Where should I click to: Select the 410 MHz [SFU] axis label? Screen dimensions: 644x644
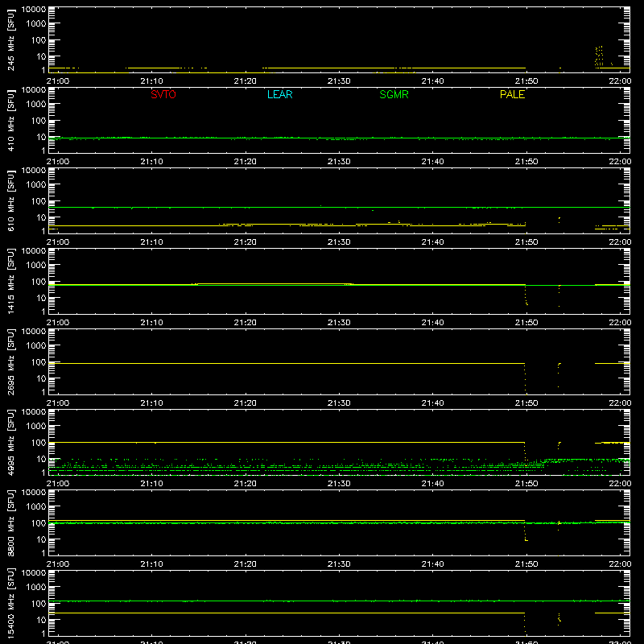10,121
